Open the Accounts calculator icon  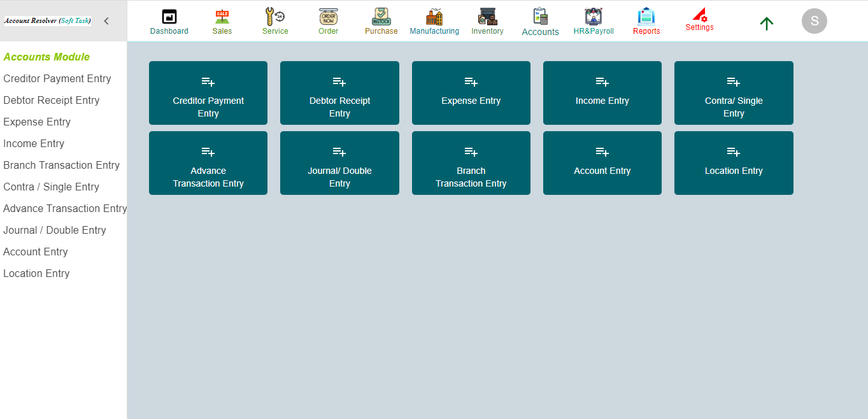tap(540, 20)
